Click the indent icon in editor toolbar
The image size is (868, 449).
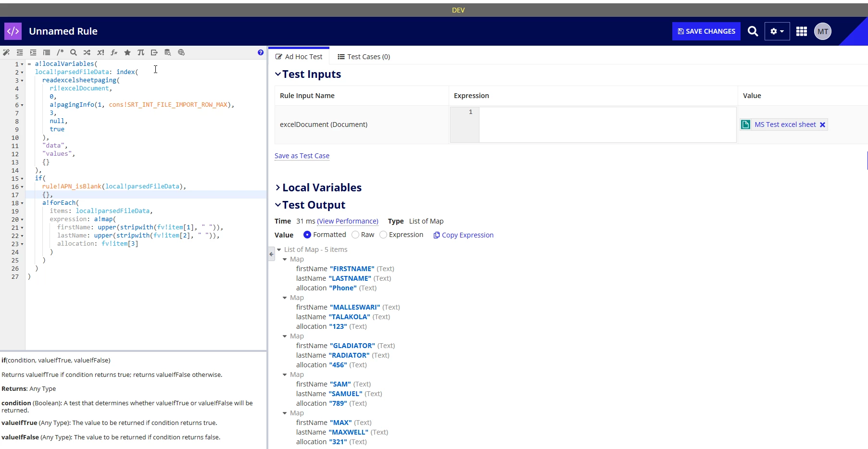coord(33,52)
